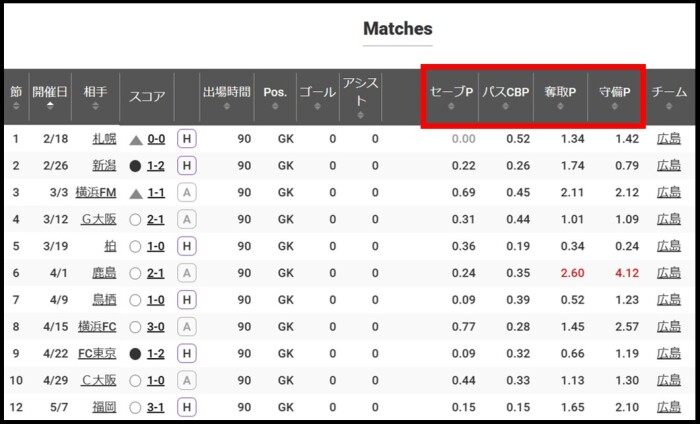Click the 広島 team link in the 鹿島 row
700x424 pixels.
668,273
